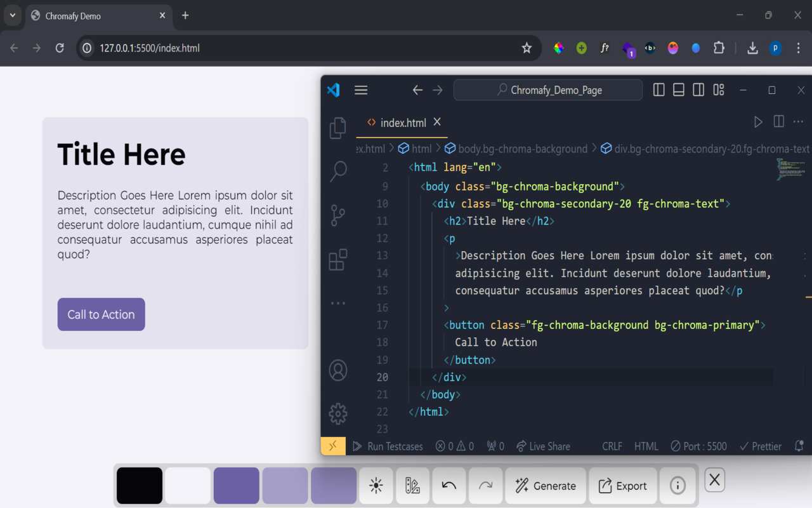Screen dimensions: 812x508
Task: Undo the last color change in Chromafy
Action: tap(449, 485)
